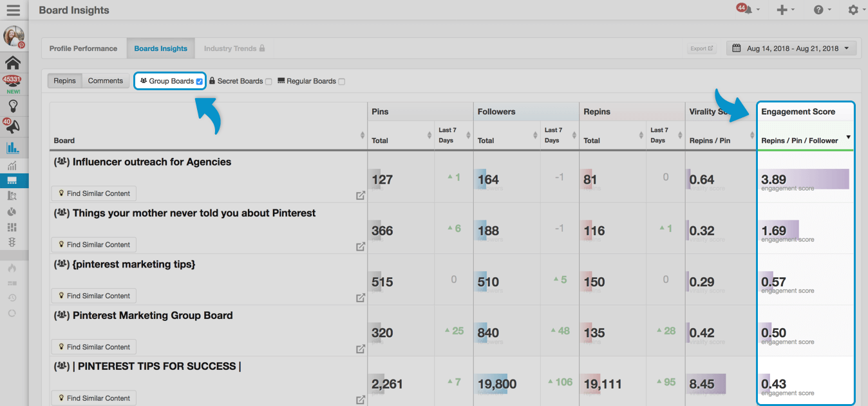
Task: Click the Export button
Action: point(701,48)
